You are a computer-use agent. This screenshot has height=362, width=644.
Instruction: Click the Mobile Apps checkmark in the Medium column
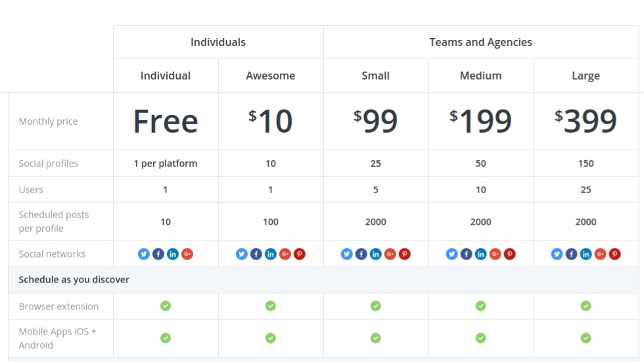pyautogui.click(x=481, y=338)
